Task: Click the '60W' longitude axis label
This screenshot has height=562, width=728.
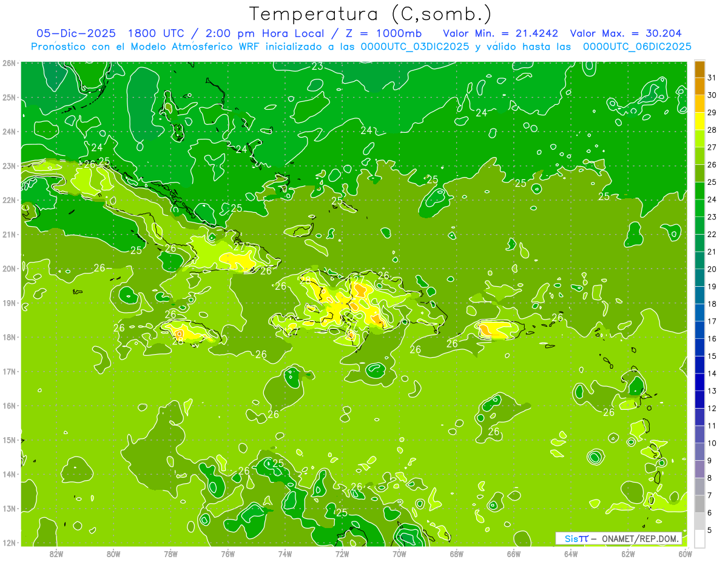Action: coord(685,553)
